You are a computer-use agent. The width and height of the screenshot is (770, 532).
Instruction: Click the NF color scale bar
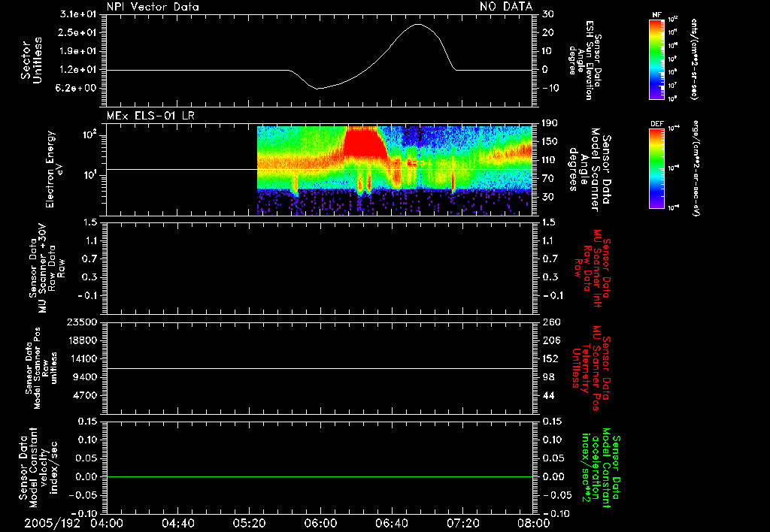657,59
